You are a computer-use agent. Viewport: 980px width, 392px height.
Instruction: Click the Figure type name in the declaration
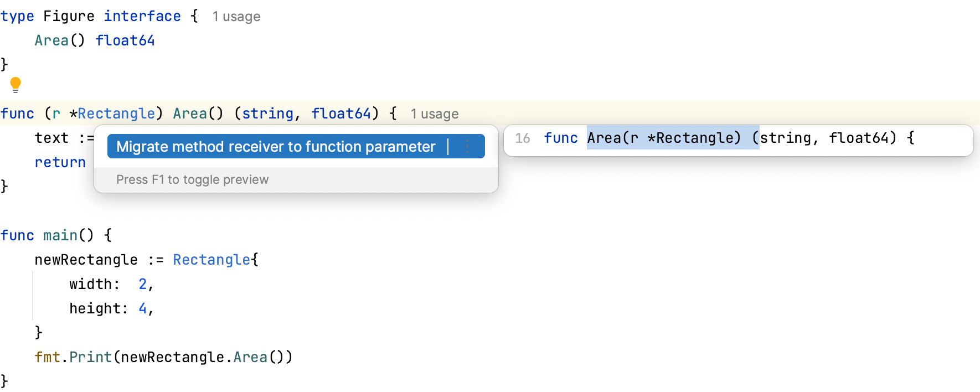[69, 17]
